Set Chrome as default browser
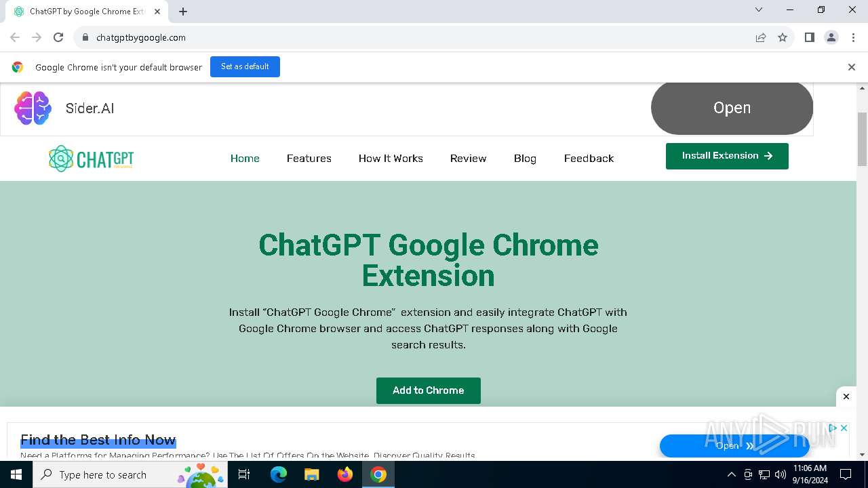This screenshot has height=488, width=868. coord(245,66)
